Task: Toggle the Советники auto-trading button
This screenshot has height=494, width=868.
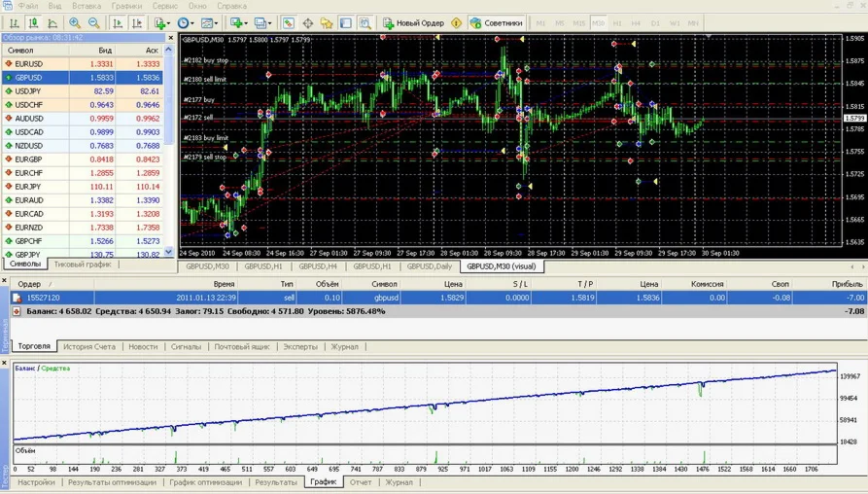Action: 496,23
